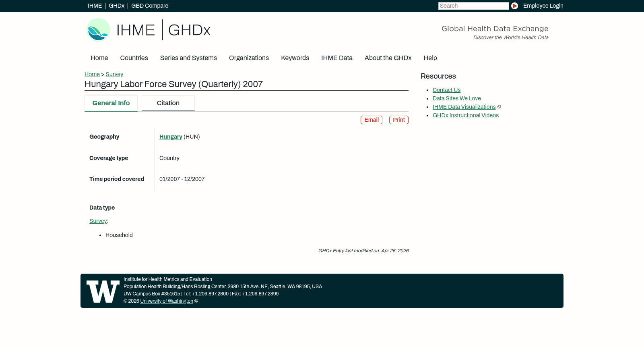
Task: Select the General Info tab
Action: [x=111, y=103]
